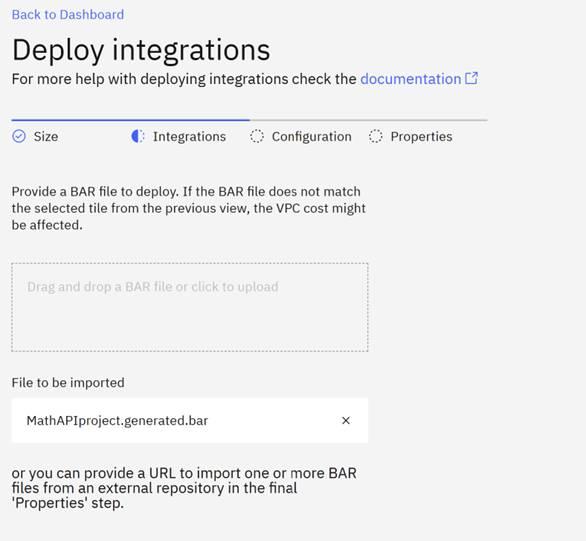Click the half-filled Integrations step icon
This screenshot has width=586, height=541.
[x=138, y=136]
